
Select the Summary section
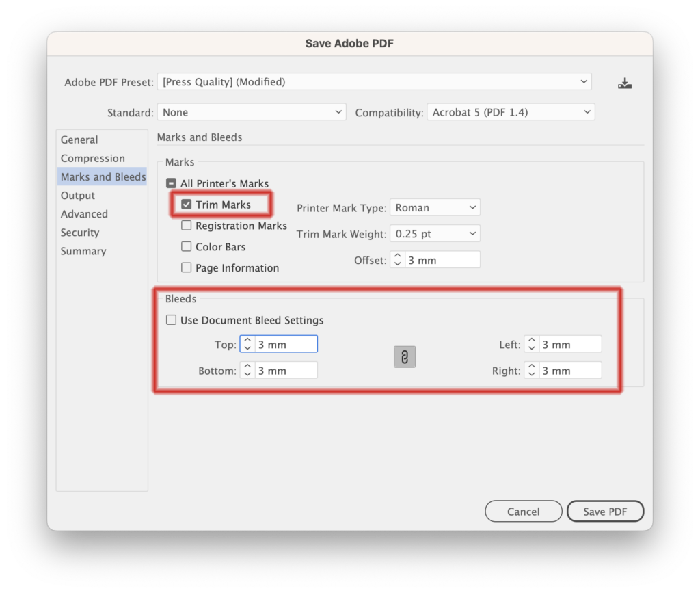(x=102, y=251)
